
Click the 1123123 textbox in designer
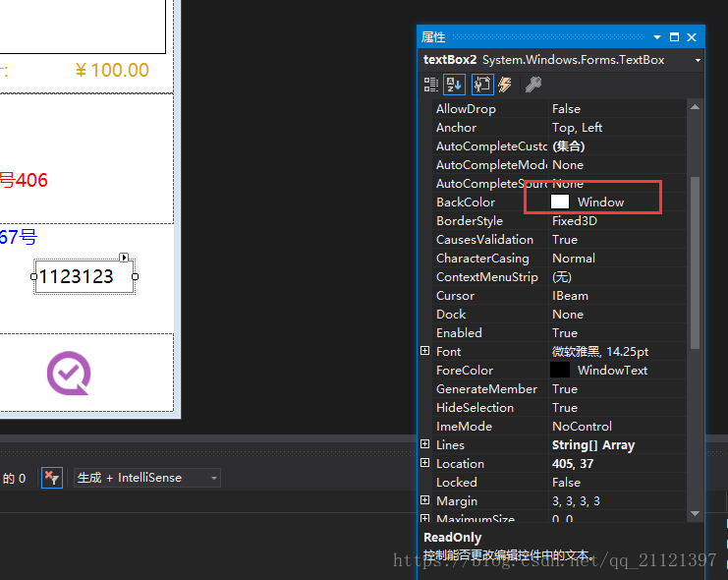point(84,276)
